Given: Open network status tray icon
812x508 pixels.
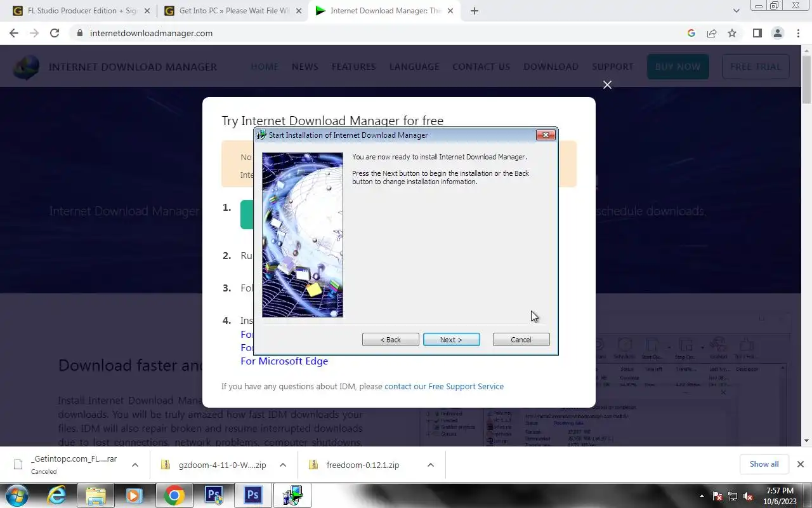Looking at the screenshot, I should 733,496.
